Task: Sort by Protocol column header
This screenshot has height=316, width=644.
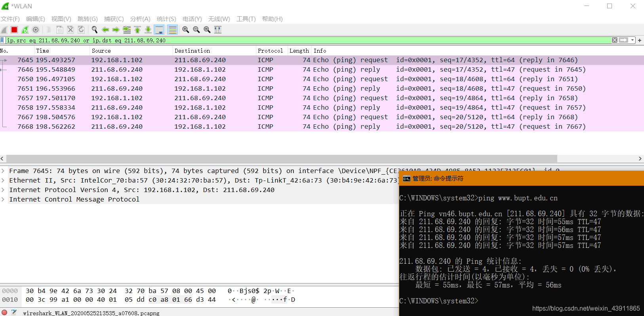Action: pos(272,51)
